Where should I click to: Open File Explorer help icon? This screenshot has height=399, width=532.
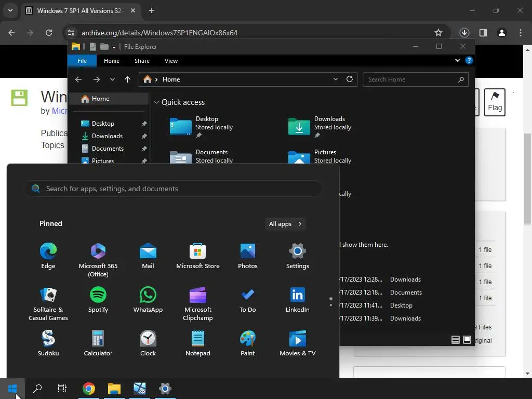[x=469, y=60]
